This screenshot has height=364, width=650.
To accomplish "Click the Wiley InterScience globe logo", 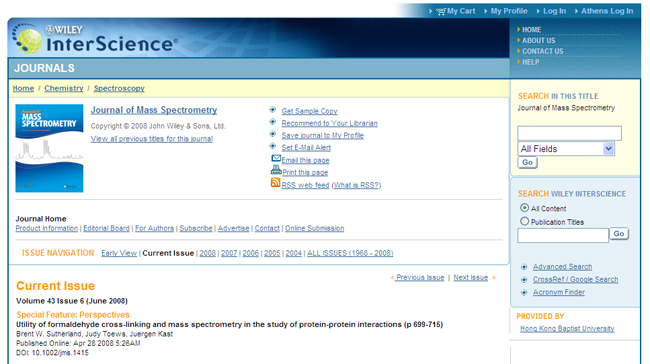I will pyautogui.click(x=27, y=39).
